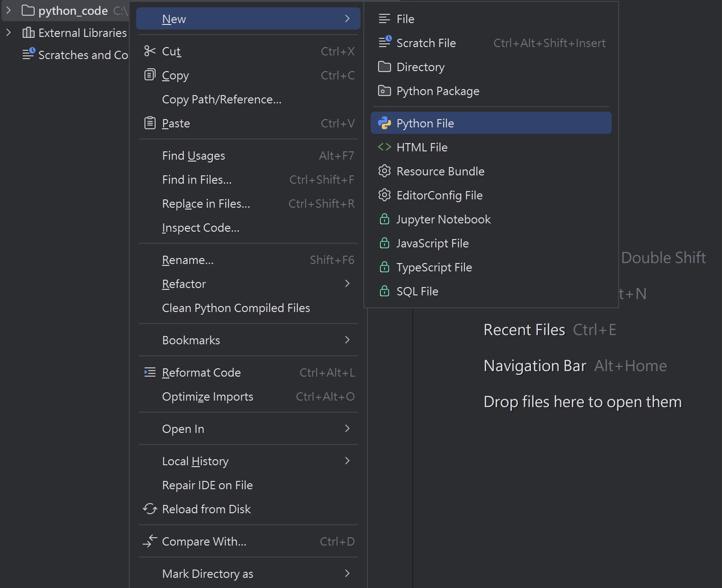722x588 pixels.
Task: Select Scratches and Consoles row label
Action: [83, 55]
